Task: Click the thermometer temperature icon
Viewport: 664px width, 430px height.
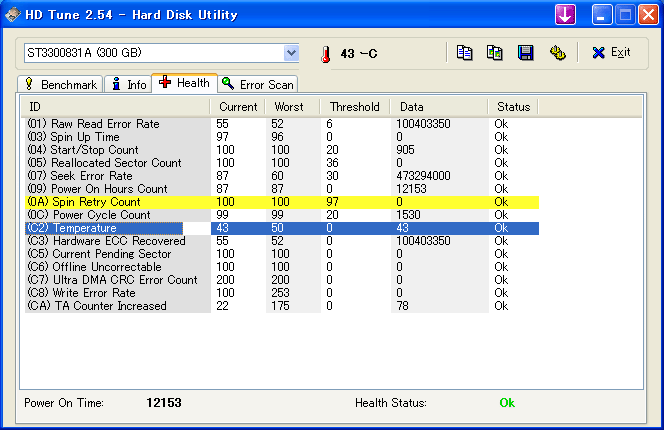Action: (x=326, y=54)
